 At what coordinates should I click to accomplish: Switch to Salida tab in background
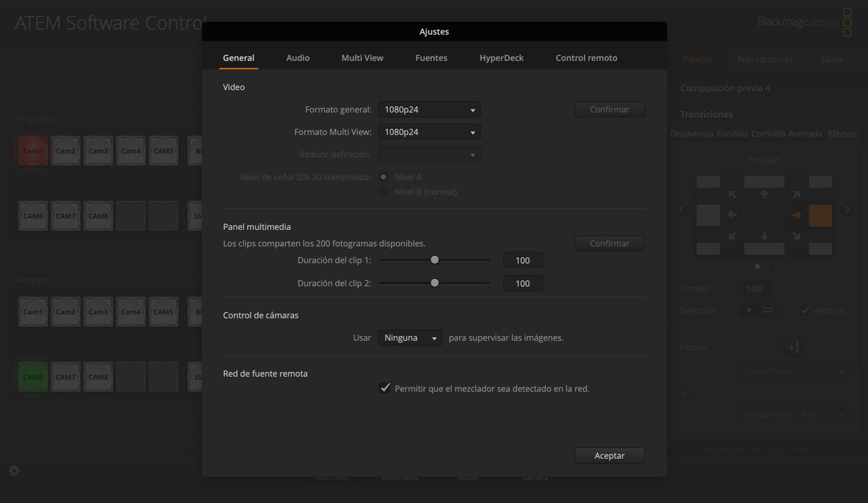831,60
